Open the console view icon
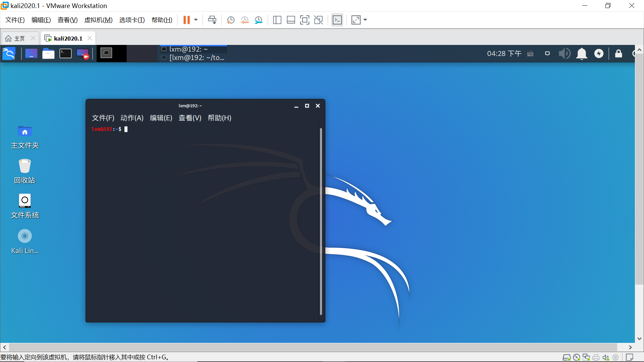 (337, 20)
